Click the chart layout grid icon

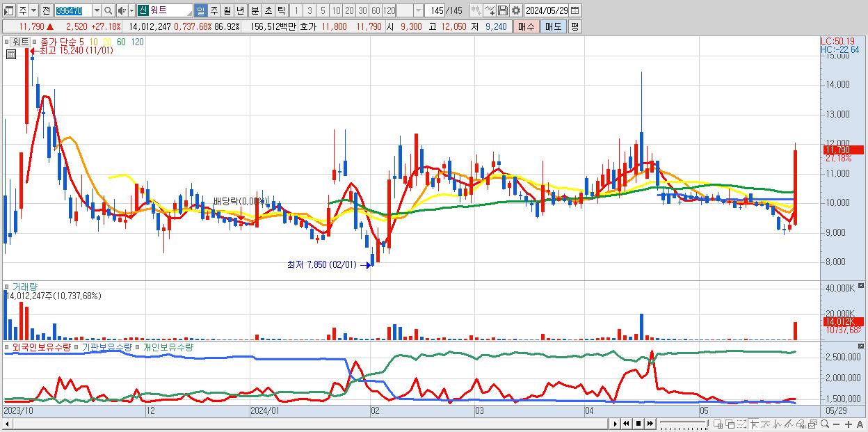coord(718,424)
